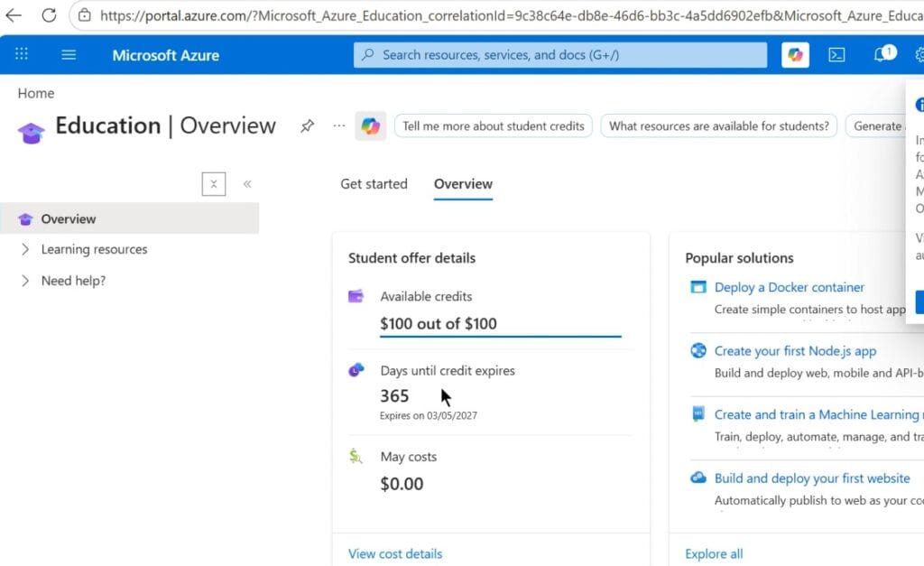Viewport: 924px width, 566px height.
Task: Click the browser address bar URL
Action: click(x=512, y=15)
